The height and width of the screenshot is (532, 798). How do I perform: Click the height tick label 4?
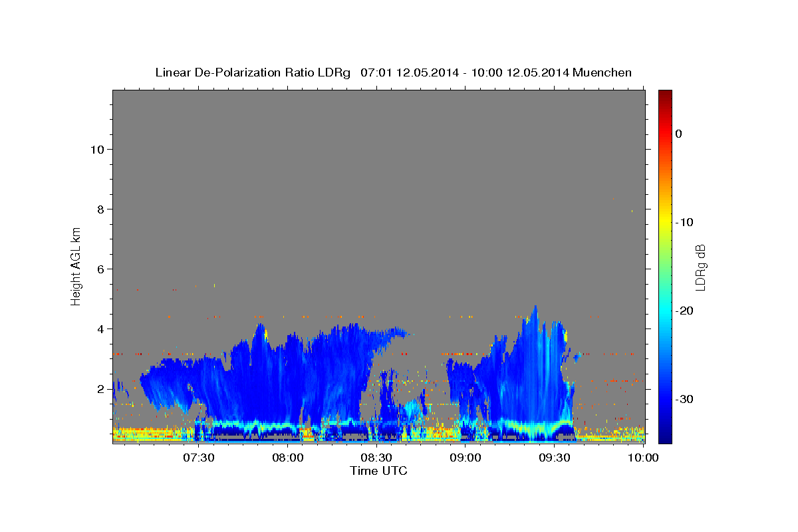tap(101, 329)
